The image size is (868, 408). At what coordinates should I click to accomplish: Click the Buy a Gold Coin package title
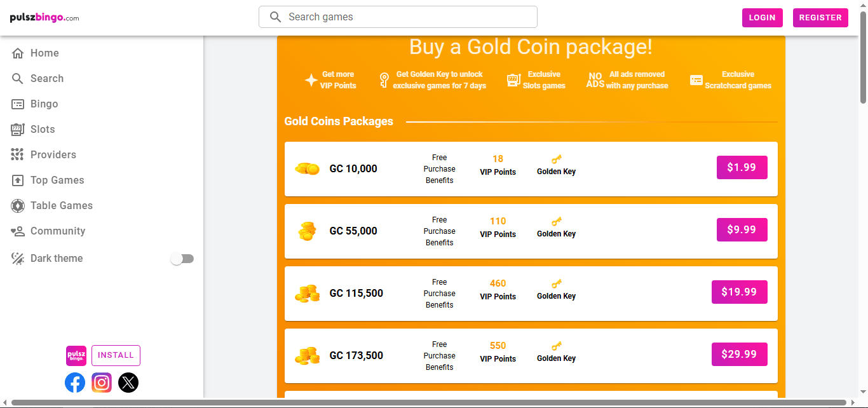(531, 47)
